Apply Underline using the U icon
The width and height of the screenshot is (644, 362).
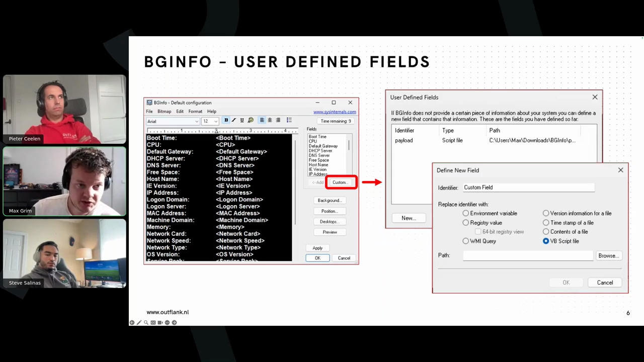(242, 120)
